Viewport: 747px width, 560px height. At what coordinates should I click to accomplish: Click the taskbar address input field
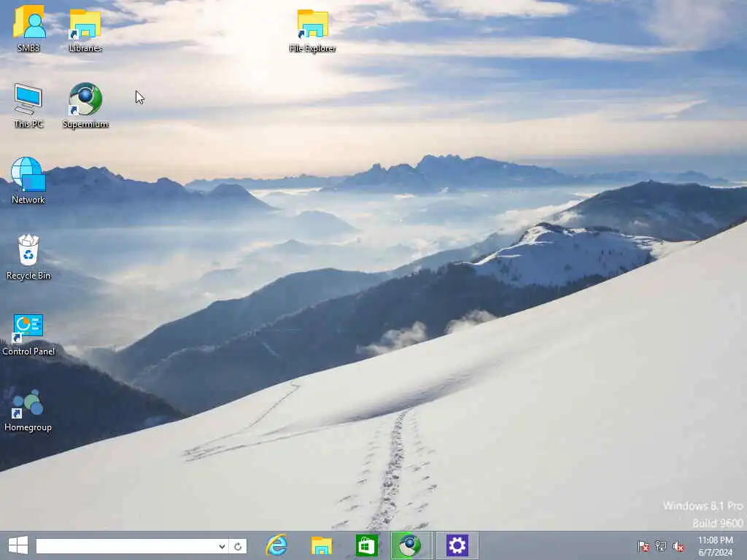[x=125, y=546]
